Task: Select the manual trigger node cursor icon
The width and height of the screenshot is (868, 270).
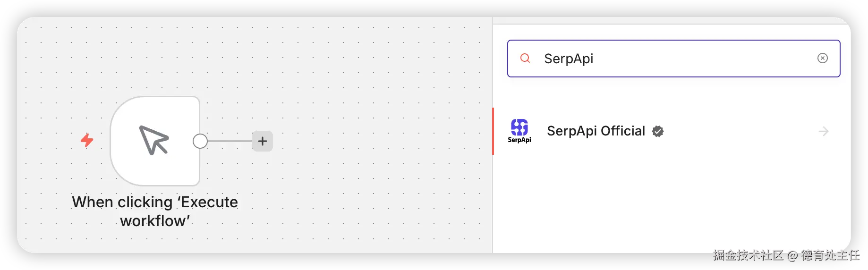Action: (x=154, y=140)
